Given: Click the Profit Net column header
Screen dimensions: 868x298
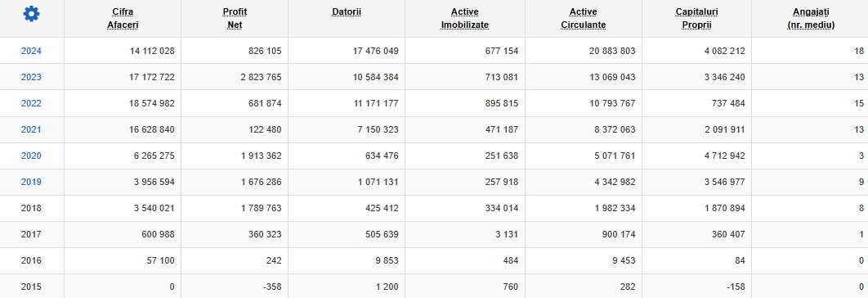Looking at the screenshot, I should 234,18.
